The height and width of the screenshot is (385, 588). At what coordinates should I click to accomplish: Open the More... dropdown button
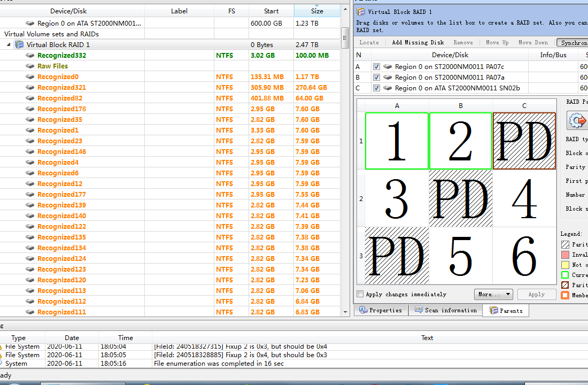point(493,294)
